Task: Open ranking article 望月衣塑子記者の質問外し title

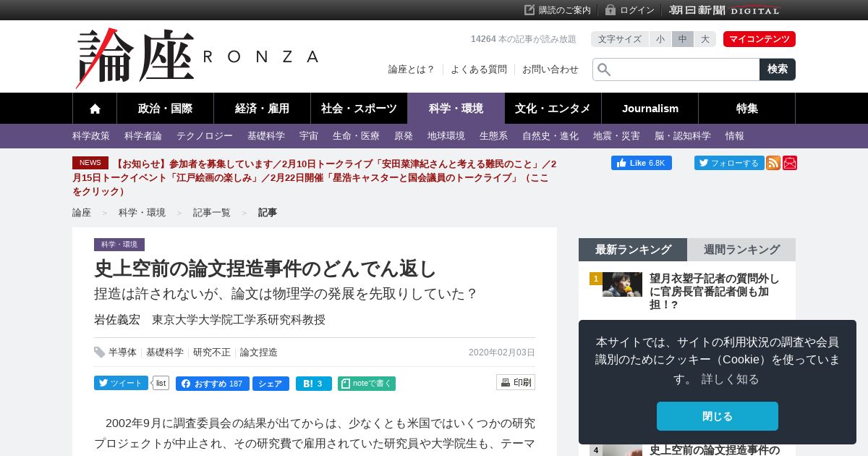Action: point(715,292)
